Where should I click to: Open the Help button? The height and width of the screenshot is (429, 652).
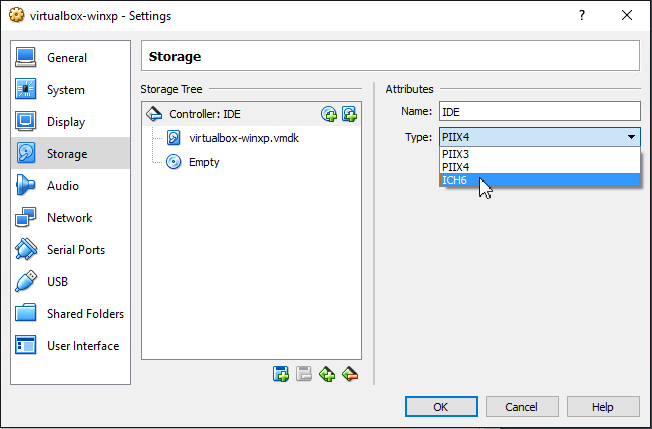603,407
